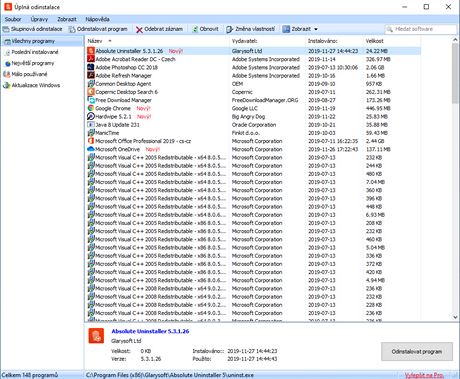Click the Common Desktop Agent icon
The width and height of the screenshot is (460, 379).
pyautogui.click(x=91, y=83)
